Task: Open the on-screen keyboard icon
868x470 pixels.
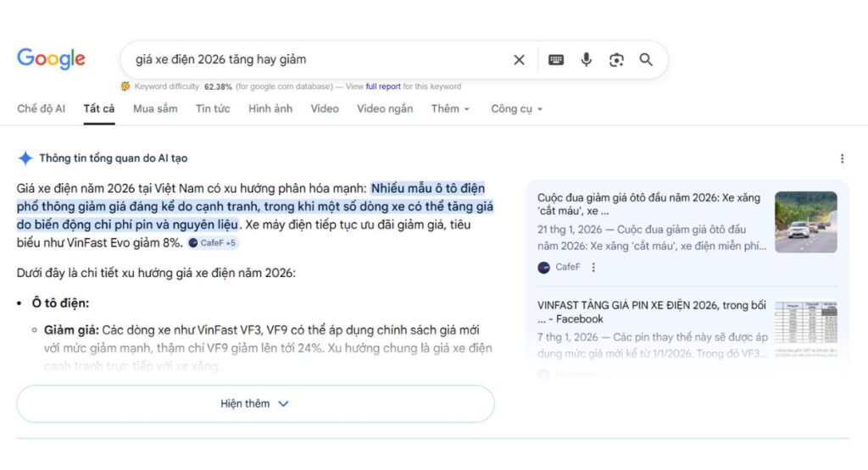Action: click(556, 60)
